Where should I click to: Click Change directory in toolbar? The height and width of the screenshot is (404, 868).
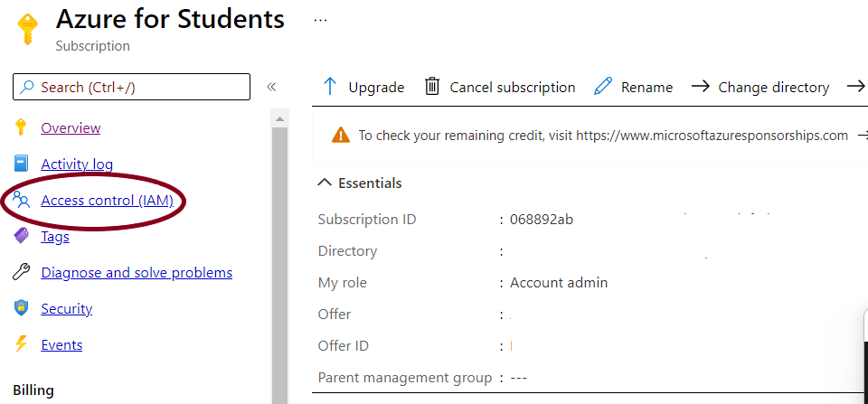coord(760,87)
